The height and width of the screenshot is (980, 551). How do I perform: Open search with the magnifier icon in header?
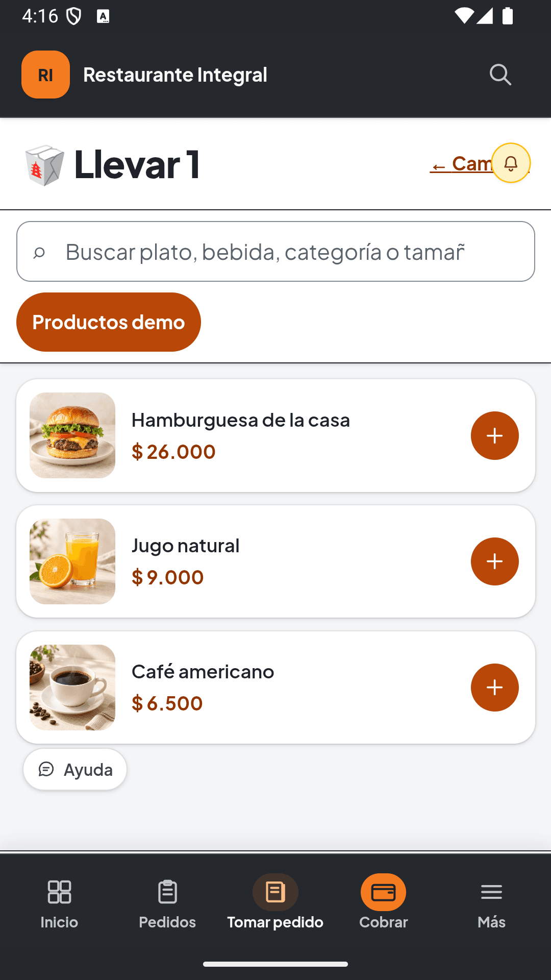click(500, 75)
